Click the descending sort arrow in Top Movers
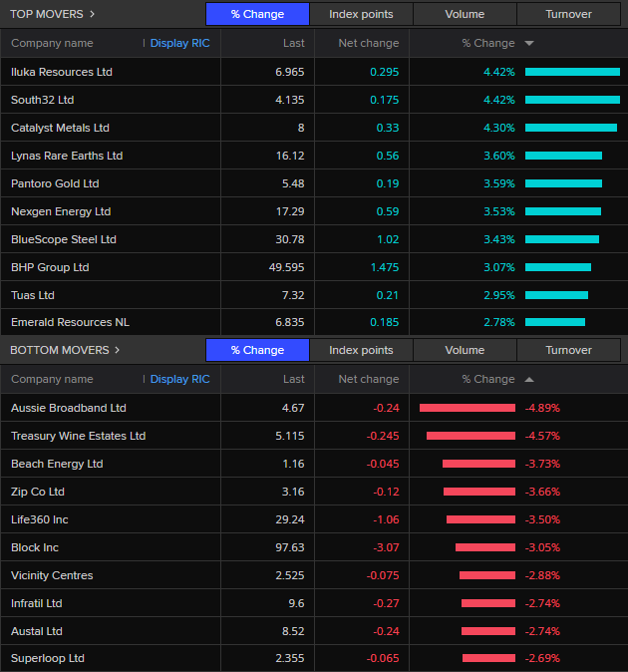The width and height of the screenshot is (628, 672). tap(528, 44)
